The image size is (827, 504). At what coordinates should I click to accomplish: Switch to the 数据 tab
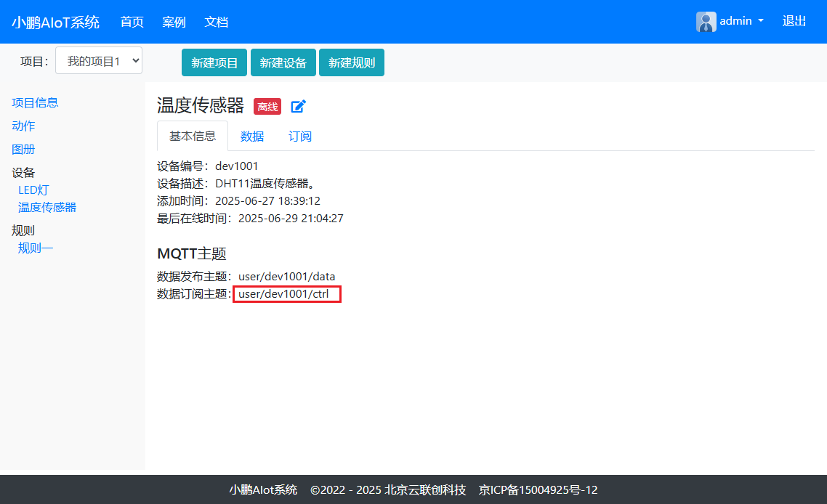point(252,137)
